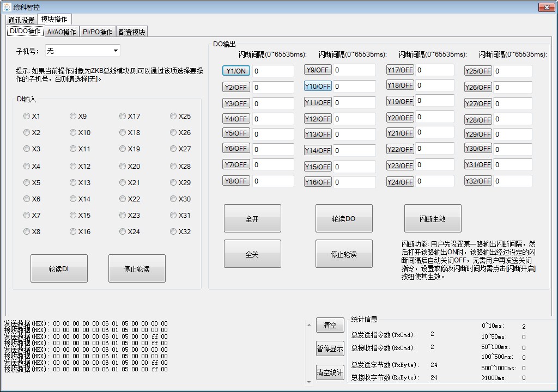
Task: Click the 轮读DI button
Action: [x=59, y=269]
